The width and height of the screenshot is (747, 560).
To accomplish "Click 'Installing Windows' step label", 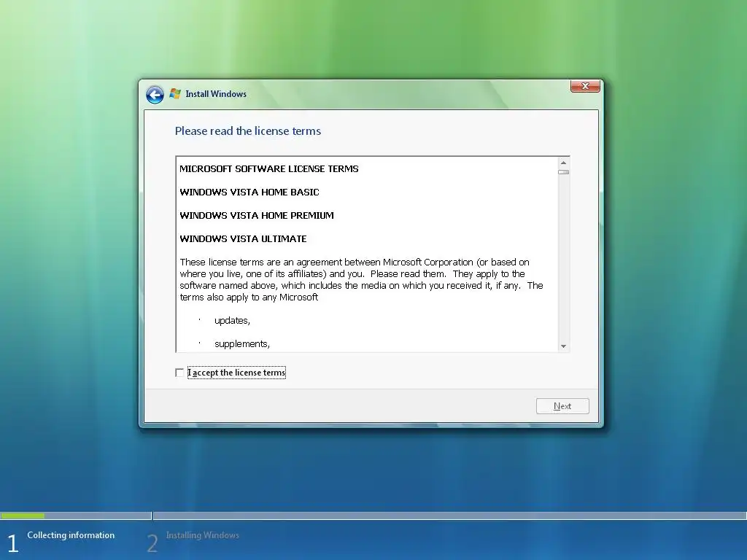I will point(203,535).
